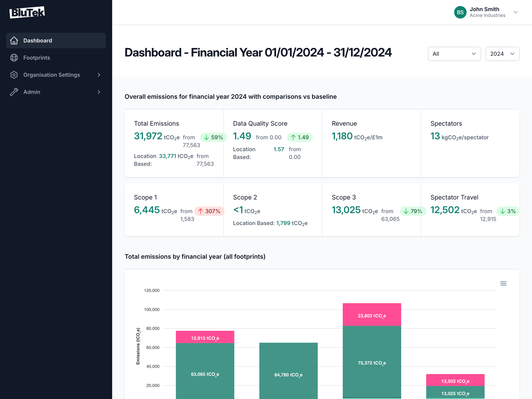Click the Admin wrench icon
Screen dimensions: 532x399
[x=14, y=92]
